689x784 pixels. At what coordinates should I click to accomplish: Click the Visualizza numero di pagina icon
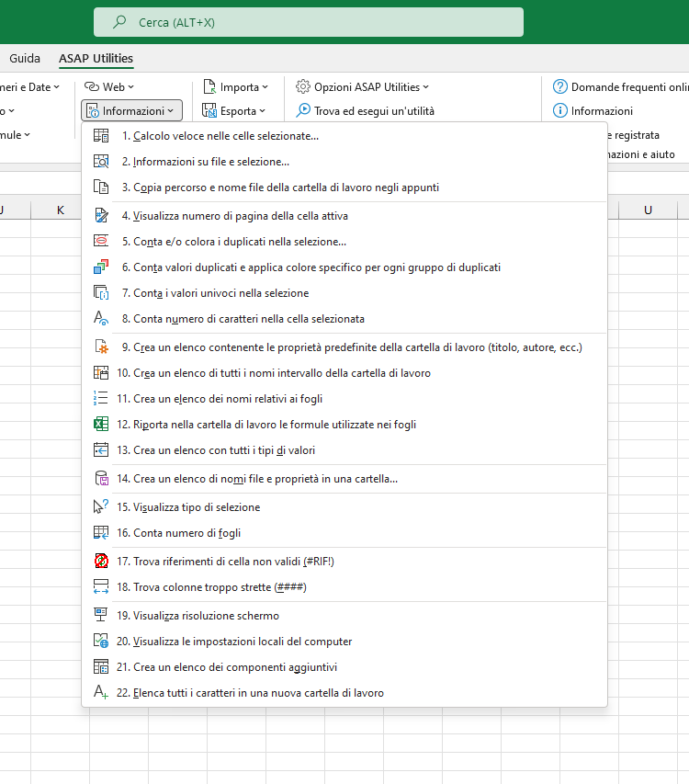click(x=101, y=215)
